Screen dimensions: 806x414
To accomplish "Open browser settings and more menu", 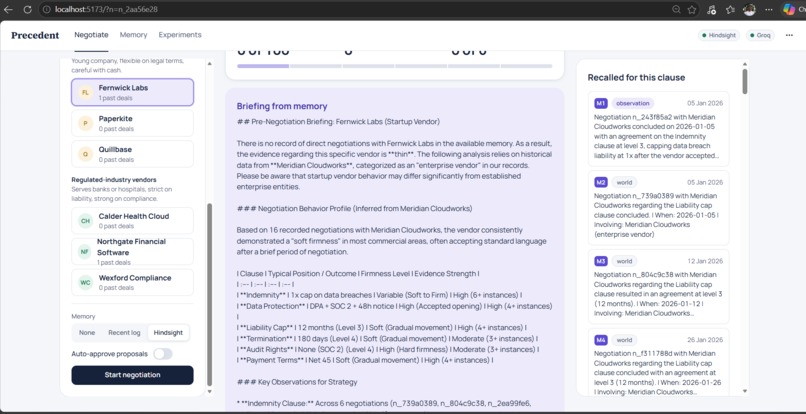I will 769,10.
